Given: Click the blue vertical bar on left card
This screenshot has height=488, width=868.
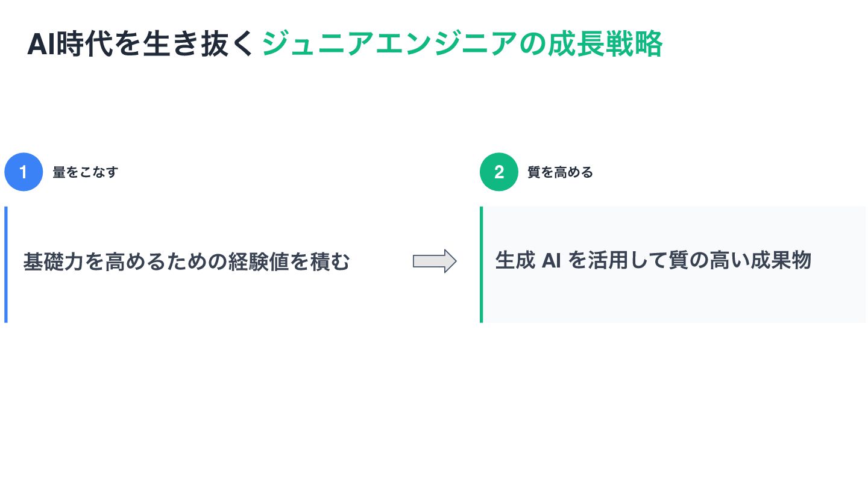Looking at the screenshot, I should coord(6,264).
